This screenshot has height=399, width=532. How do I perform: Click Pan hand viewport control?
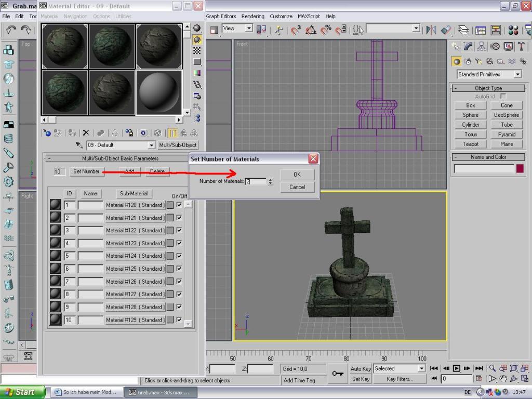click(503, 378)
